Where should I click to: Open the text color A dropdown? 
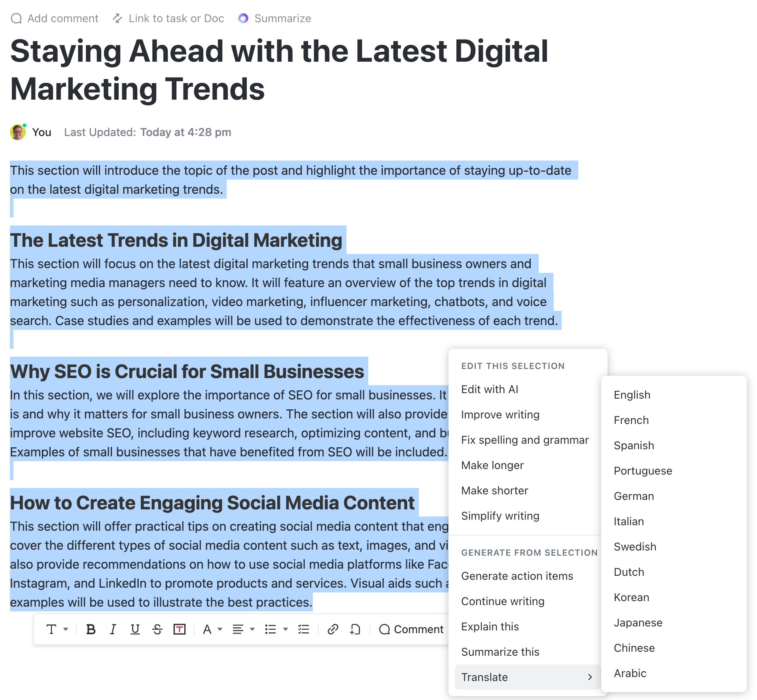212,629
